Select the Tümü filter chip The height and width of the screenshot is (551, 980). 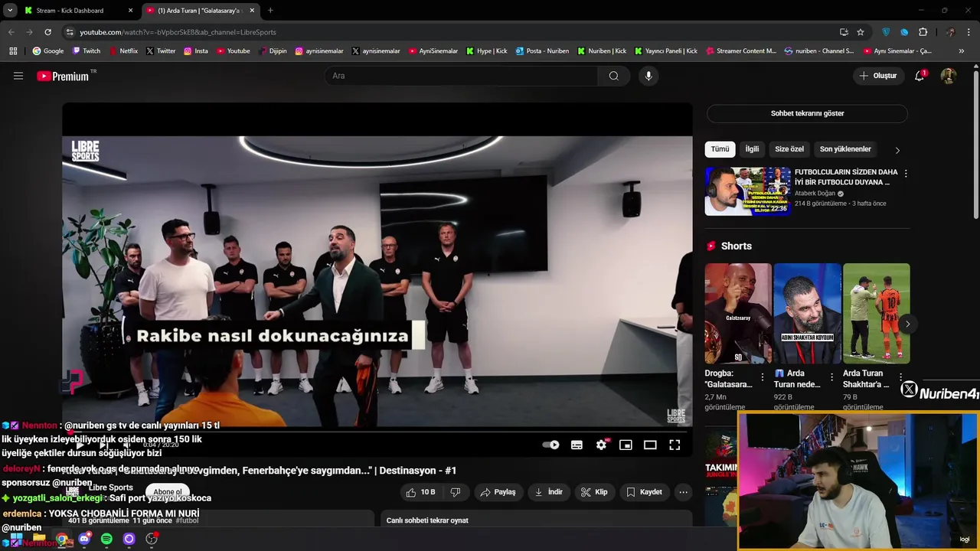pos(720,149)
